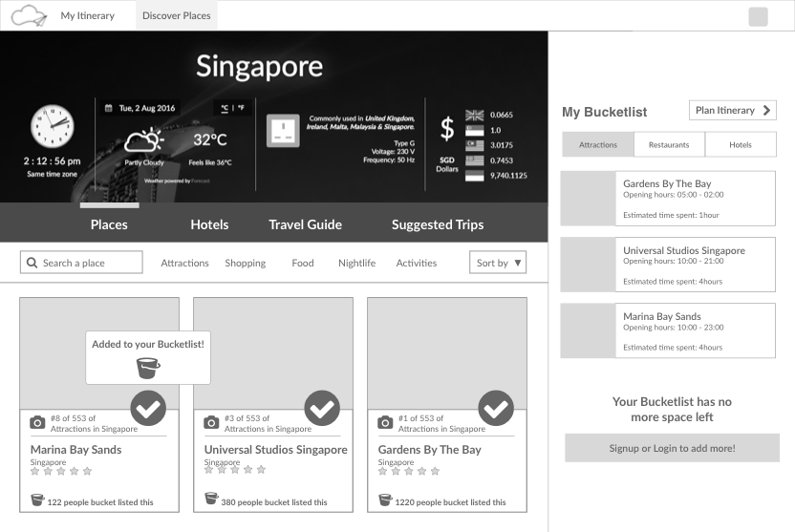This screenshot has width=795, height=532.
Task: Switch to the Restaurants bucketlist tab
Action: click(x=669, y=144)
